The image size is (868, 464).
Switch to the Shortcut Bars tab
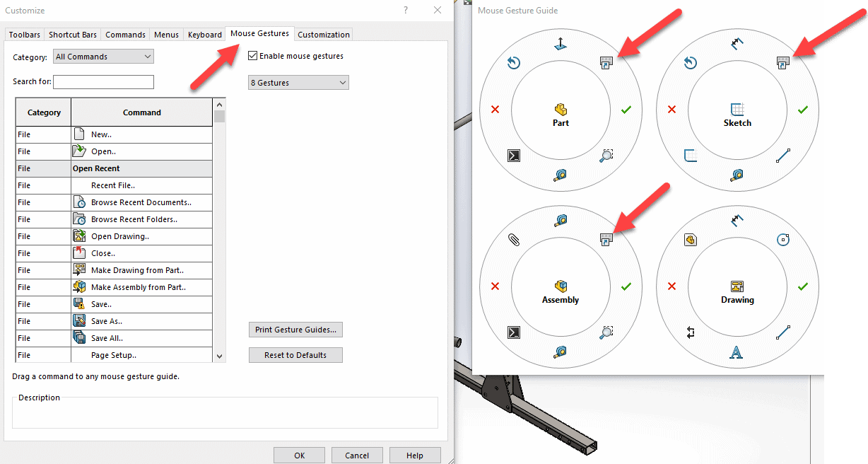73,35
